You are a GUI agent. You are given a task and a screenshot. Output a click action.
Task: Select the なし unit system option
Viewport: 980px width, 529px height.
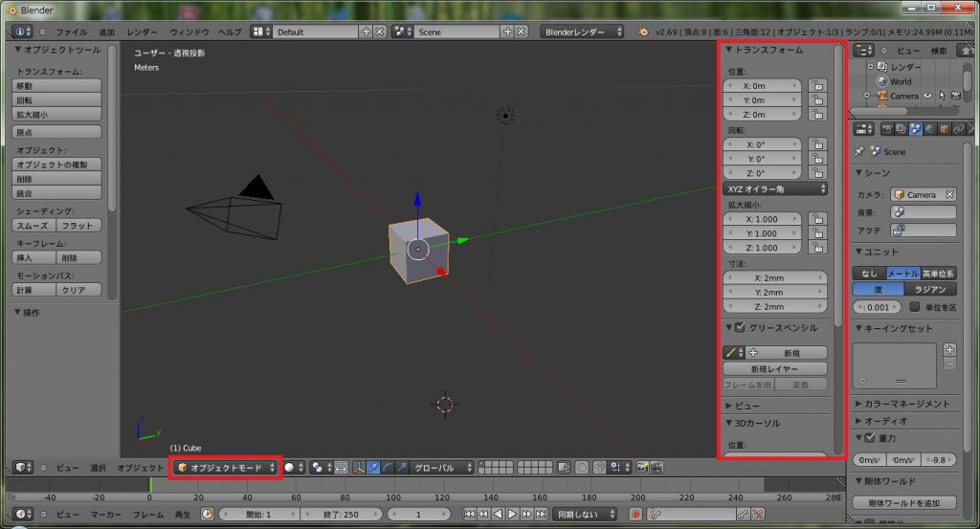(x=869, y=274)
